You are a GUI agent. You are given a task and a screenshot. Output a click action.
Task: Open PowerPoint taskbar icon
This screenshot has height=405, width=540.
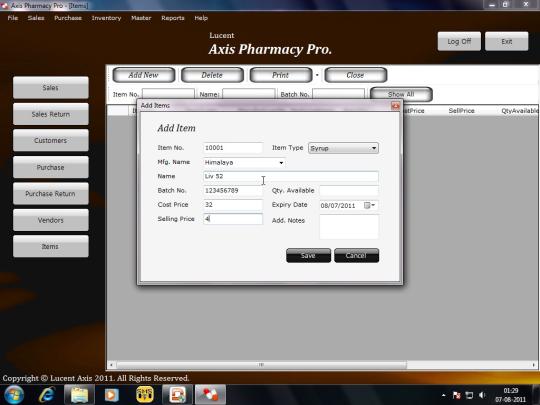coord(177,395)
